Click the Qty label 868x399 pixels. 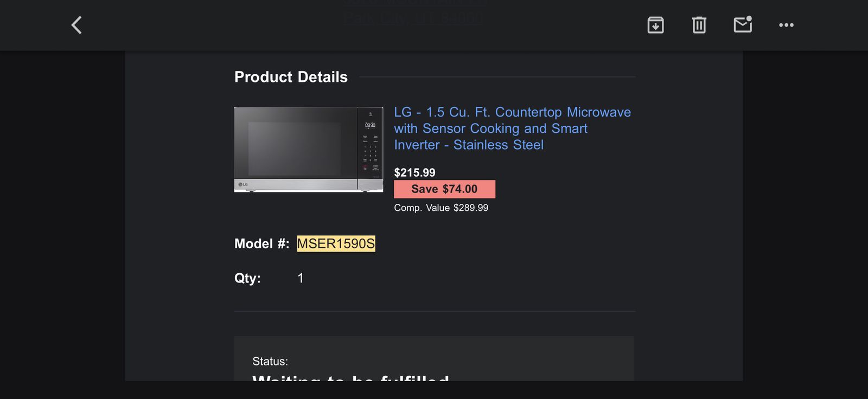tap(247, 278)
